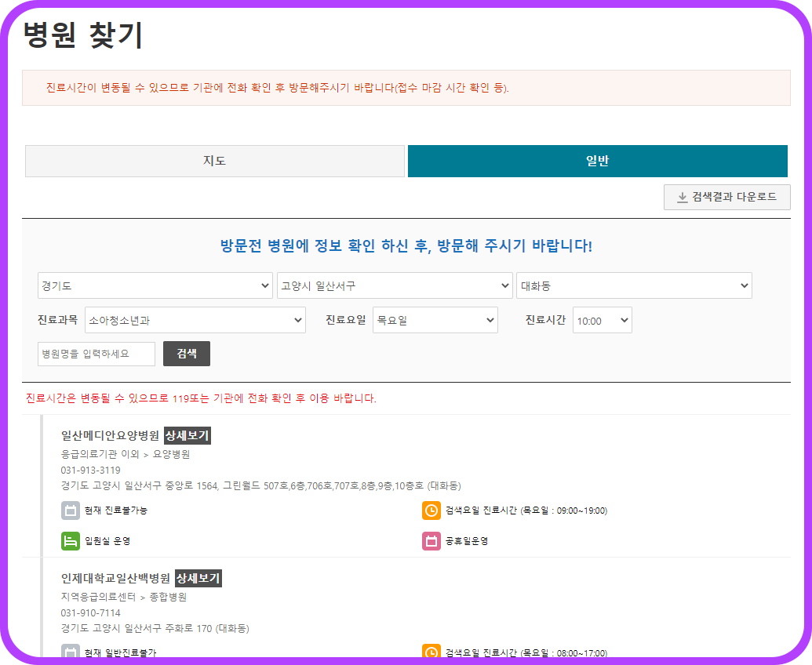Click the 검색결과 다운로드 button
The width and height of the screenshot is (812, 665).
coord(727,197)
